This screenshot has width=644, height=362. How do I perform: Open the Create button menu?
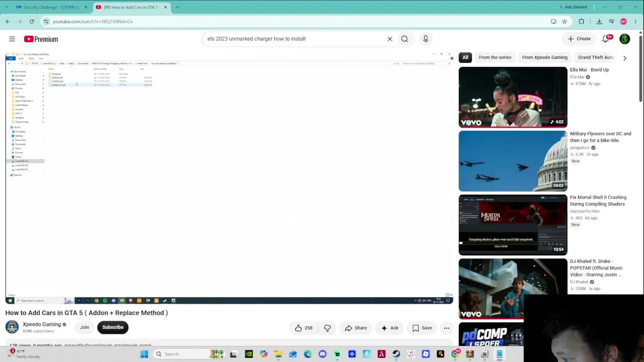click(x=579, y=39)
